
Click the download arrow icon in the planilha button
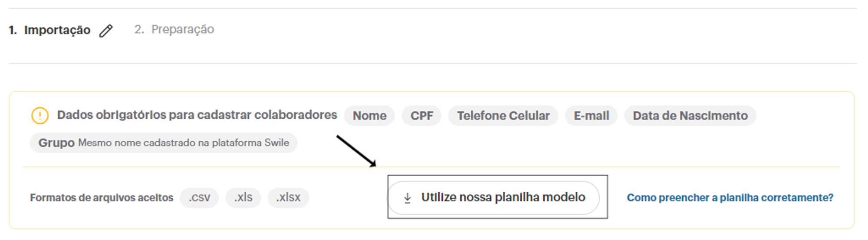(407, 198)
